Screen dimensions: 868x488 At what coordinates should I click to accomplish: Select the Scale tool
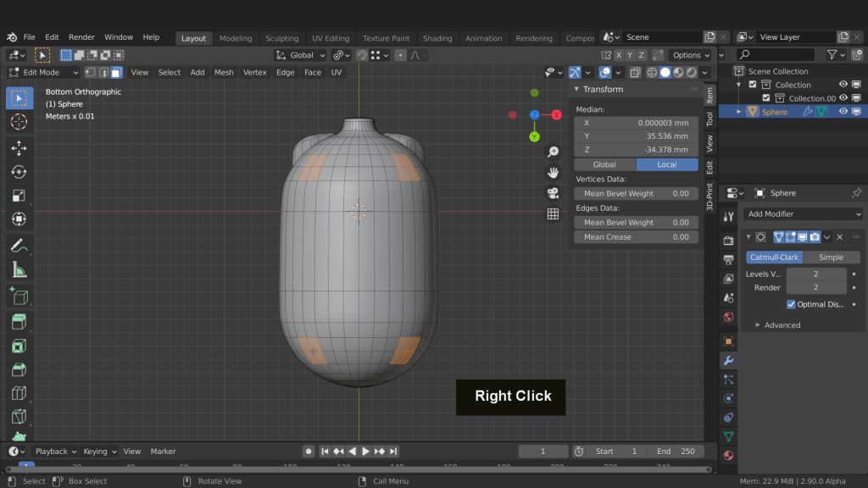[19, 196]
